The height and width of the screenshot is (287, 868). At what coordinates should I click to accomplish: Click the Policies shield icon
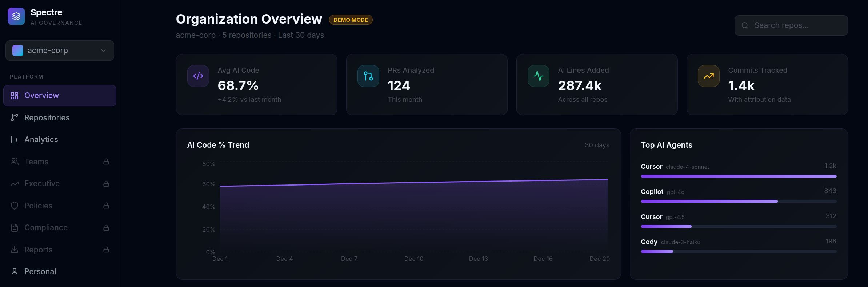pyautogui.click(x=15, y=206)
